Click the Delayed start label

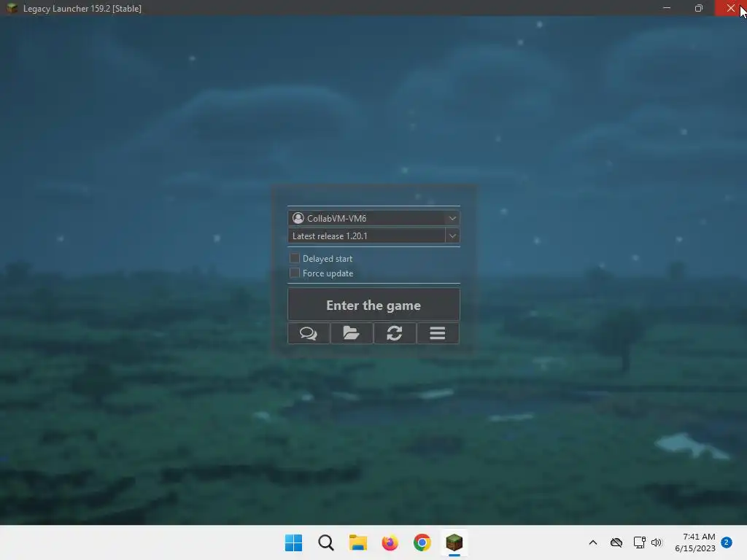[328, 259]
